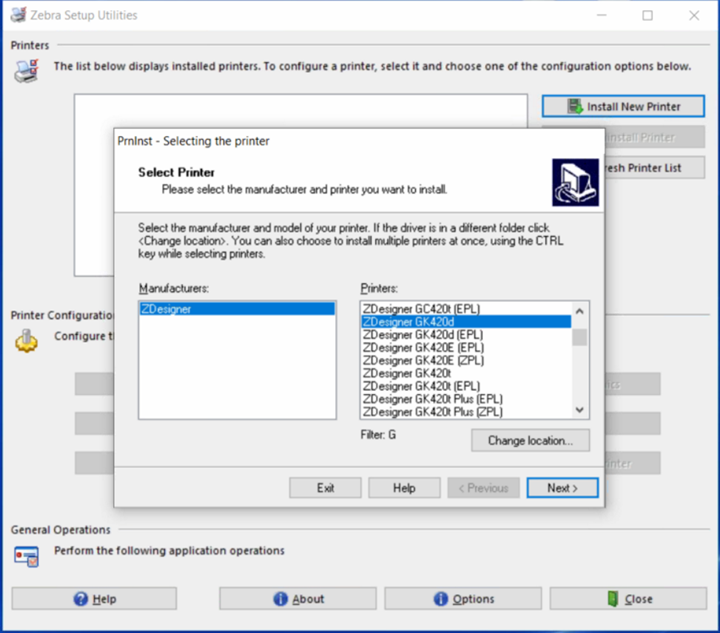
Task: Select ZDesigner GC420t (EPL) printer
Action: point(466,309)
